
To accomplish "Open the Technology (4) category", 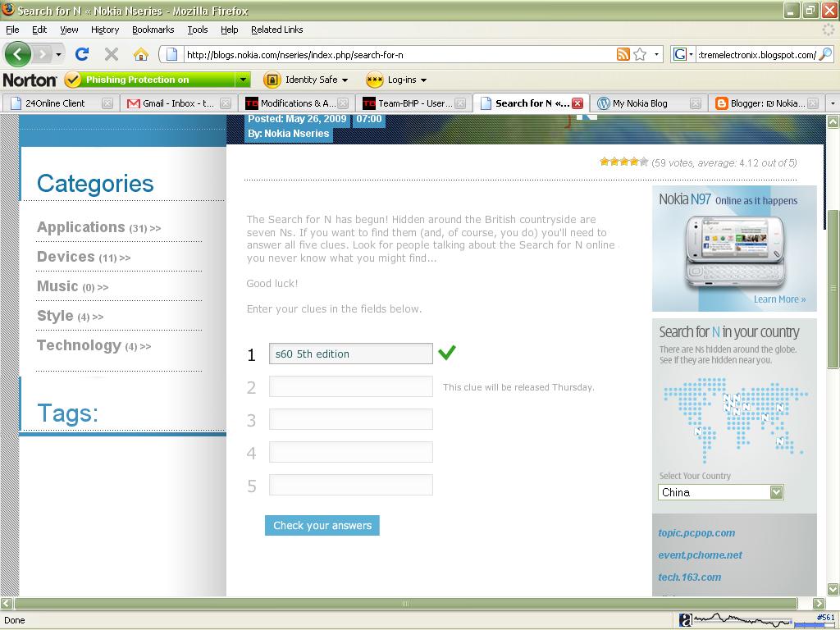I will click(x=94, y=345).
